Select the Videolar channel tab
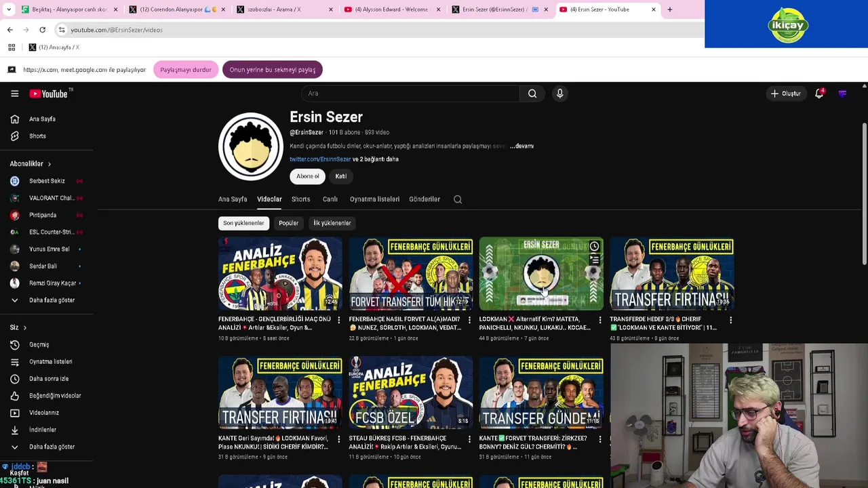The image size is (868, 488). tap(269, 199)
